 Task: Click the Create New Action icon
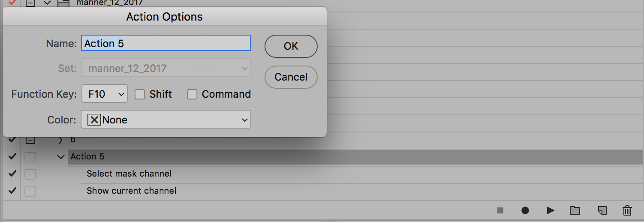point(602,210)
